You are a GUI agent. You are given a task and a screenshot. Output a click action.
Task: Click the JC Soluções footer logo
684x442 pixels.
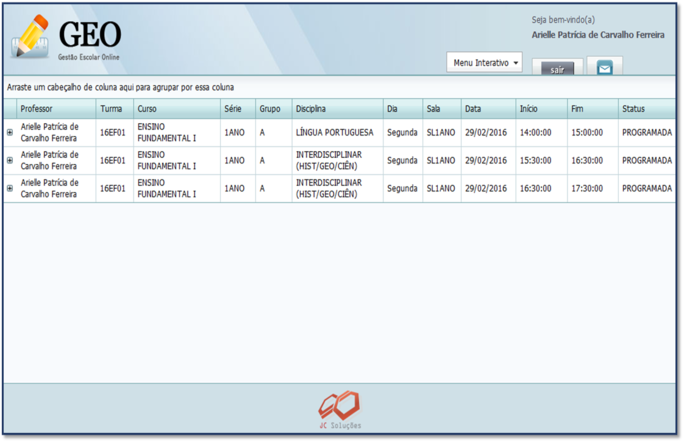(340, 410)
